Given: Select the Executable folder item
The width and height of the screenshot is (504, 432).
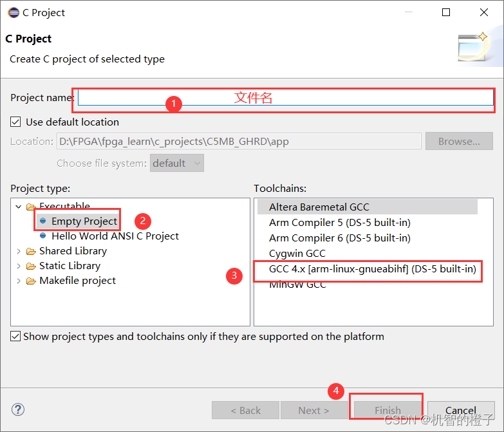Looking at the screenshot, I should pos(64,206).
